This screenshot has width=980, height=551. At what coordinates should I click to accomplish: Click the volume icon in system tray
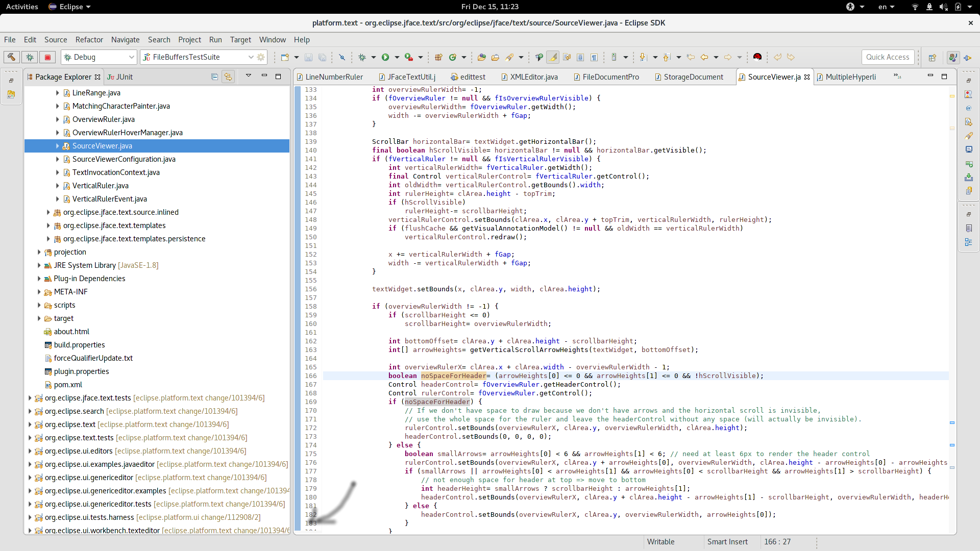943,7
